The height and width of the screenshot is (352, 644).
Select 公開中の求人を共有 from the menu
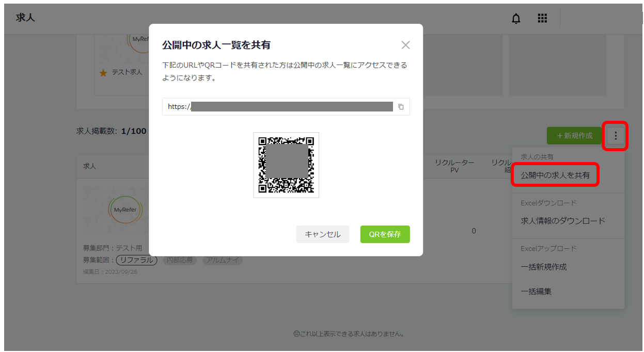click(555, 174)
